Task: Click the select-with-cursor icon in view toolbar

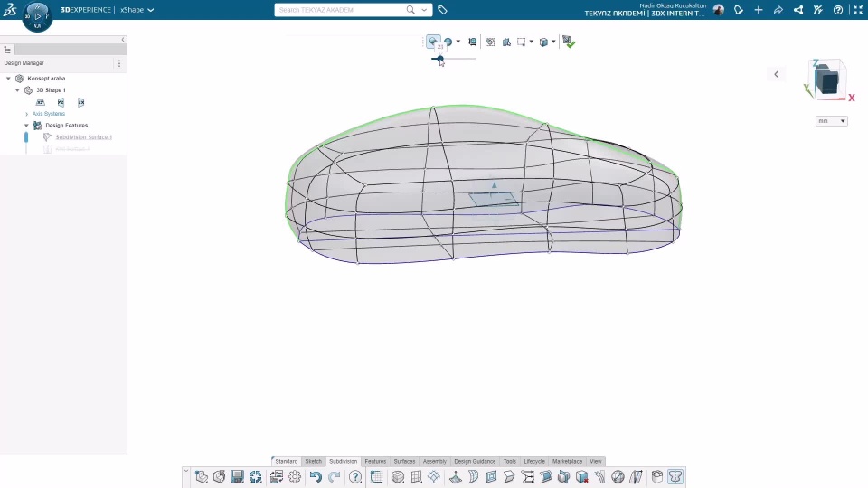Action: [506, 42]
